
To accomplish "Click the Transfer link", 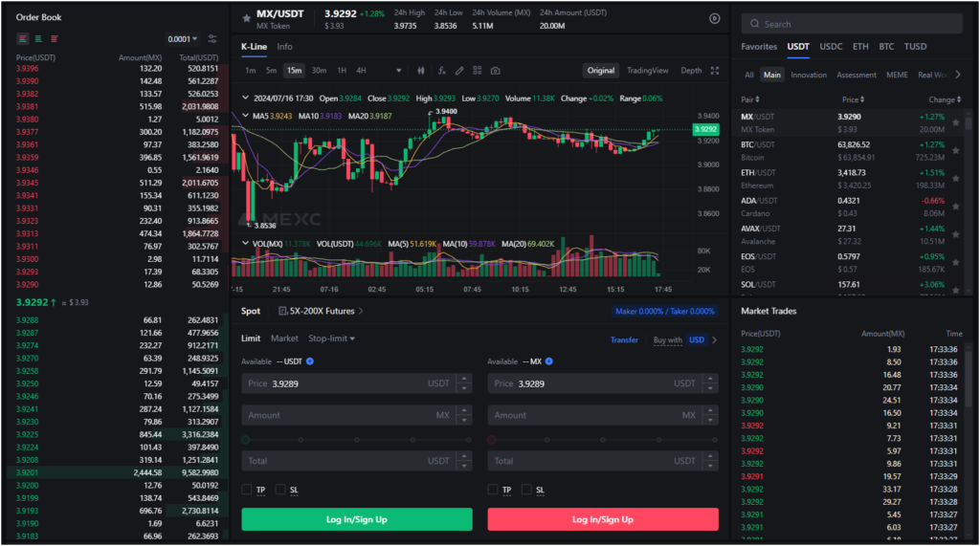I will pos(624,339).
